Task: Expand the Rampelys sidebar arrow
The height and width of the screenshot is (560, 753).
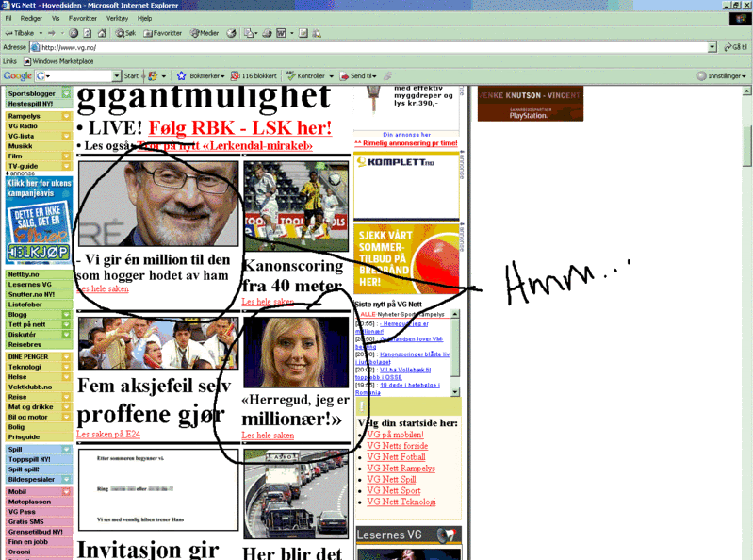Action: tap(66, 116)
